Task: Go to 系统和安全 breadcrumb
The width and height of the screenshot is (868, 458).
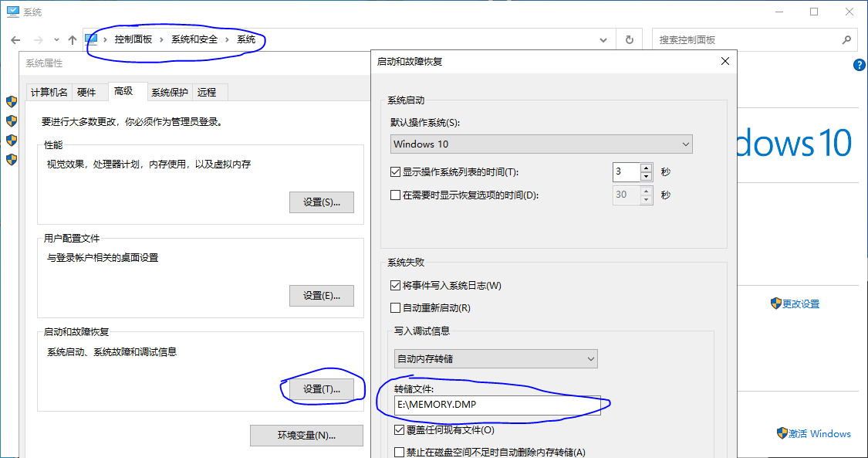Action: tap(194, 39)
